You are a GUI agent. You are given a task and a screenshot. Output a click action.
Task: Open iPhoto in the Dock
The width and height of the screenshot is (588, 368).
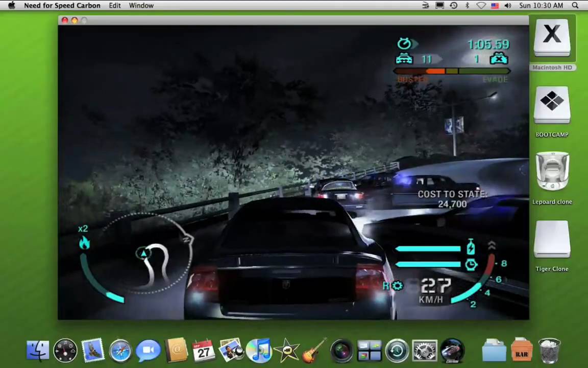coord(231,350)
